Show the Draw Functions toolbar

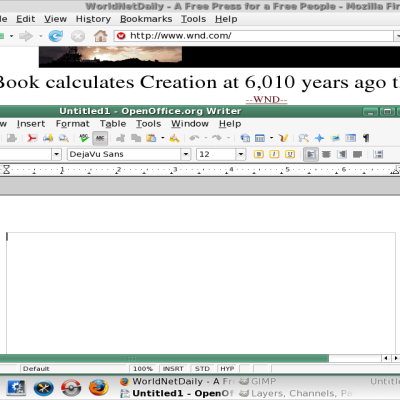click(283, 138)
